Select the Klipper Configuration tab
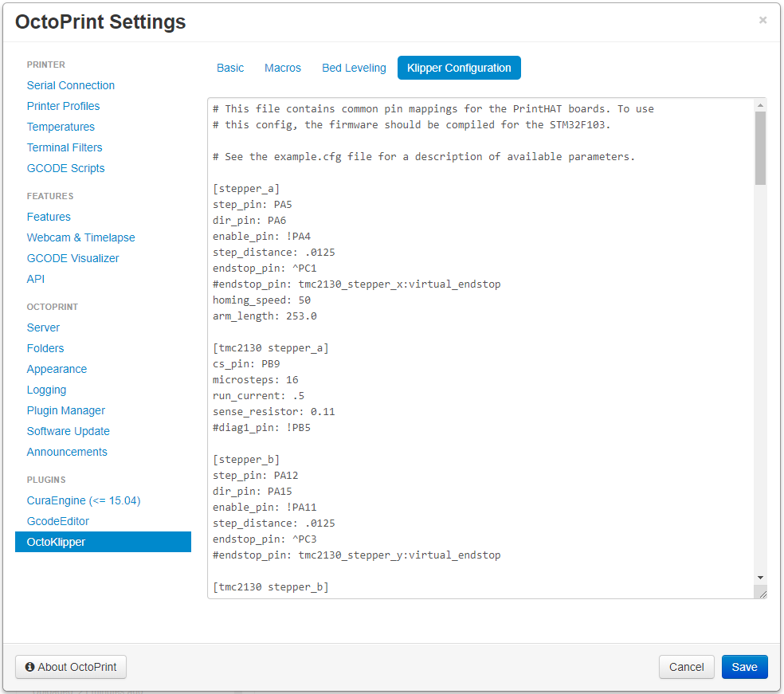784x694 pixels. 459,68
